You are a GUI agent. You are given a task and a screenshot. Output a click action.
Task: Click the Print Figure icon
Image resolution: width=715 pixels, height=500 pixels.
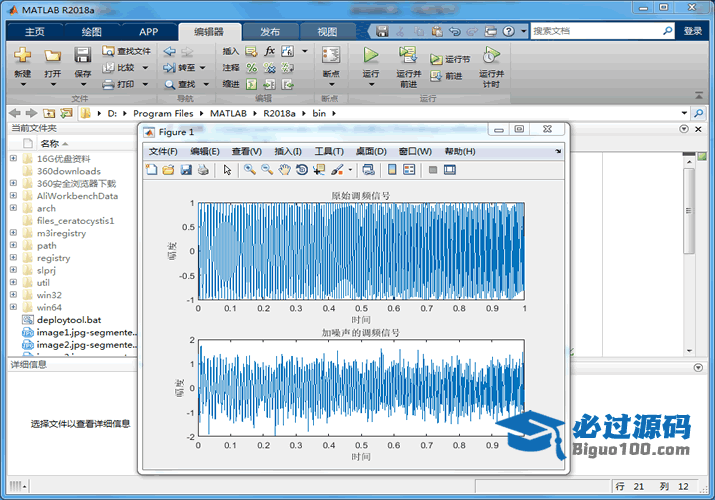point(203,170)
